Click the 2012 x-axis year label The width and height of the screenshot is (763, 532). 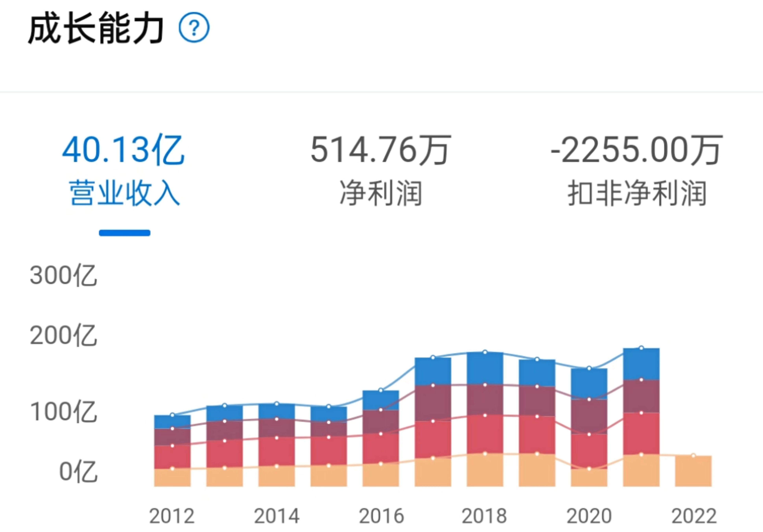pyautogui.click(x=172, y=516)
